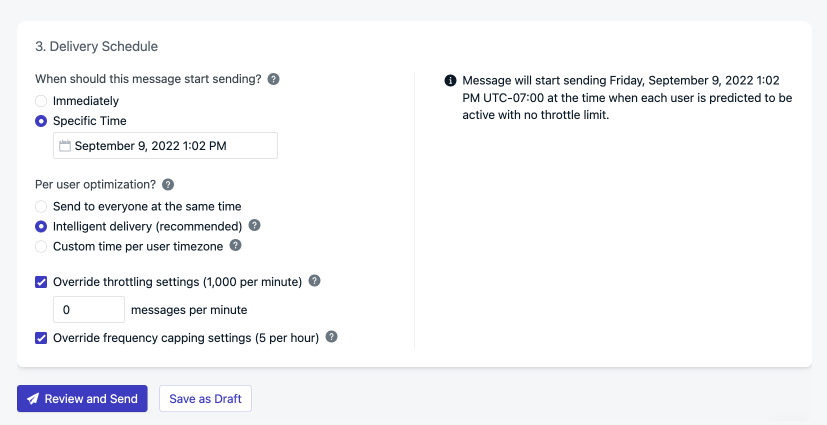Click the info icon beside schedule summary
827x425 pixels.
pyautogui.click(x=450, y=80)
